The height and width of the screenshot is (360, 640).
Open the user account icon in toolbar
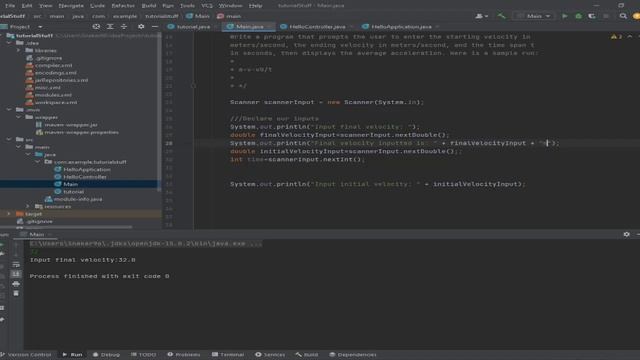[481, 16]
